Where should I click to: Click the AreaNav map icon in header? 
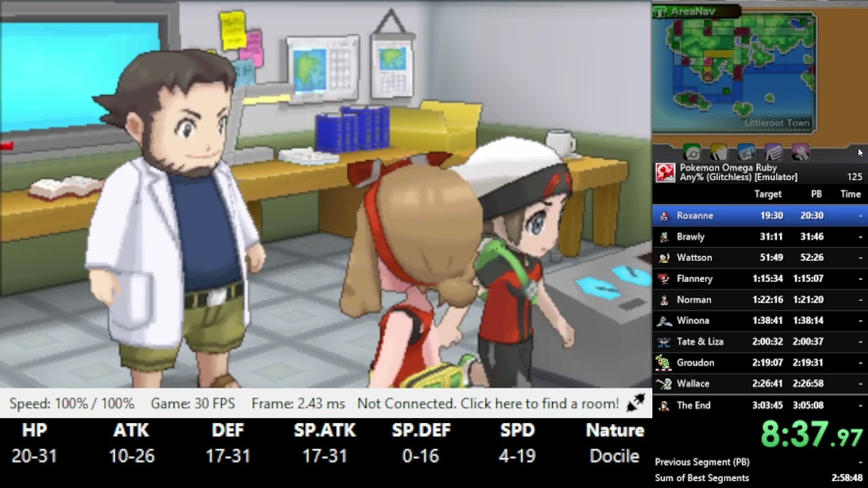pos(661,11)
